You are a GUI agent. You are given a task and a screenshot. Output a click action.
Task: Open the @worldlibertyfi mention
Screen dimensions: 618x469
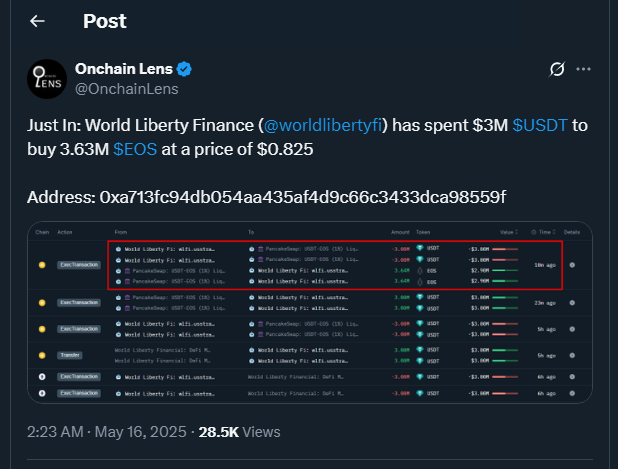324,127
